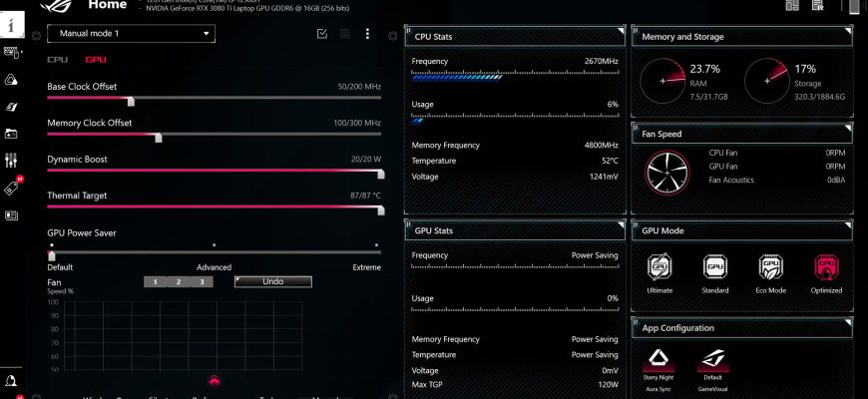Image resolution: width=868 pixels, height=399 pixels.
Task: Click the fan wheel icon in Fan Speed
Action: pyautogui.click(x=665, y=171)
